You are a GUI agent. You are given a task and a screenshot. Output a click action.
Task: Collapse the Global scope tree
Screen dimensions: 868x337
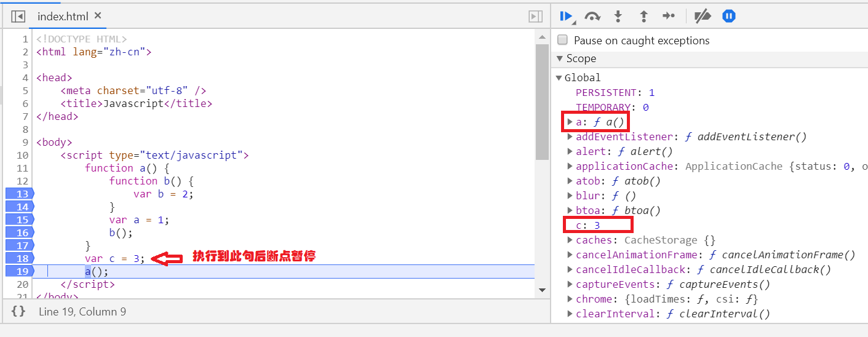point(559,77)
